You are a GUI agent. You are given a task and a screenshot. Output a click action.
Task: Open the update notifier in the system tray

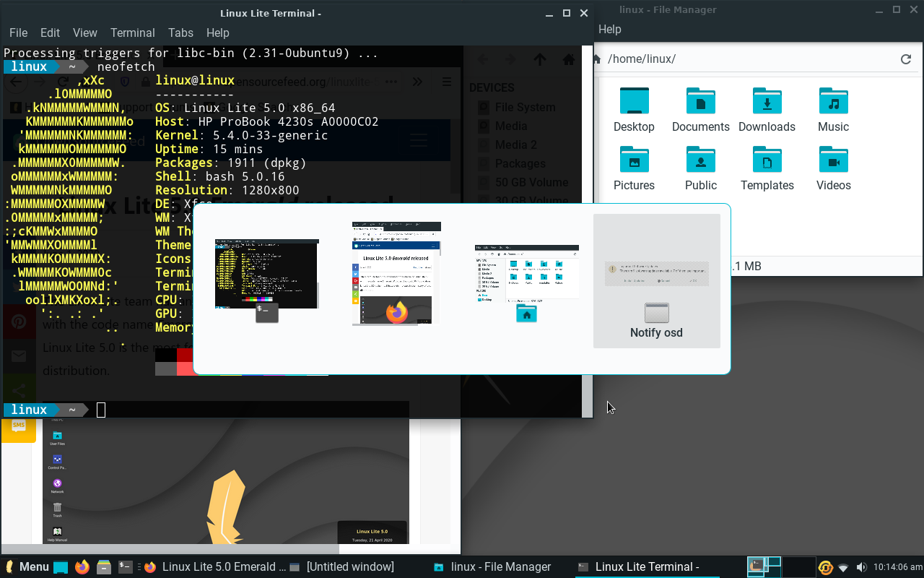(824, 567)
